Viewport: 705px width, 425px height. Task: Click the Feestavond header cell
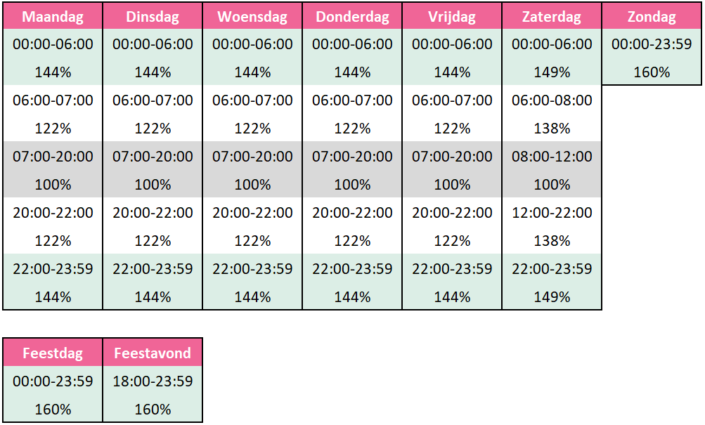[x=152, y=353]
